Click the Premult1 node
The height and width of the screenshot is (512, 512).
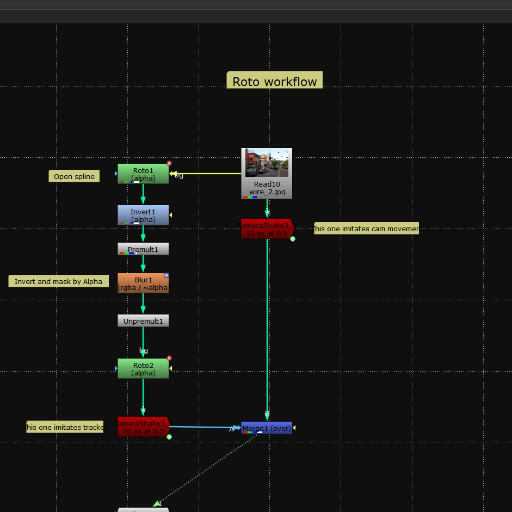(143, 249)
